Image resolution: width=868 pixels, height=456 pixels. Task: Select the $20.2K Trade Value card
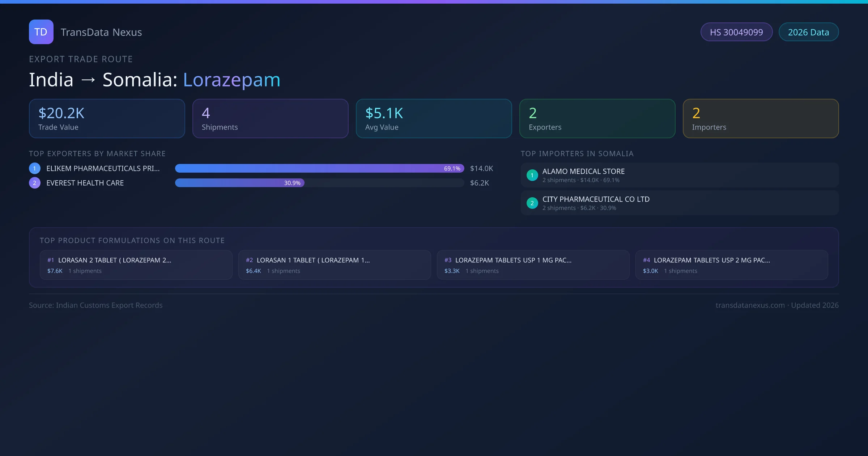point(107,119)
